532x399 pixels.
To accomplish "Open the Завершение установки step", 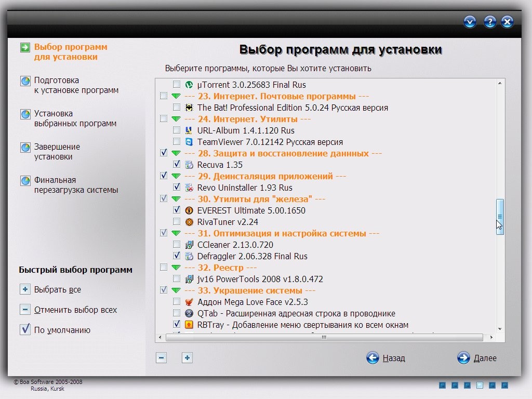I will pos(57,152).
